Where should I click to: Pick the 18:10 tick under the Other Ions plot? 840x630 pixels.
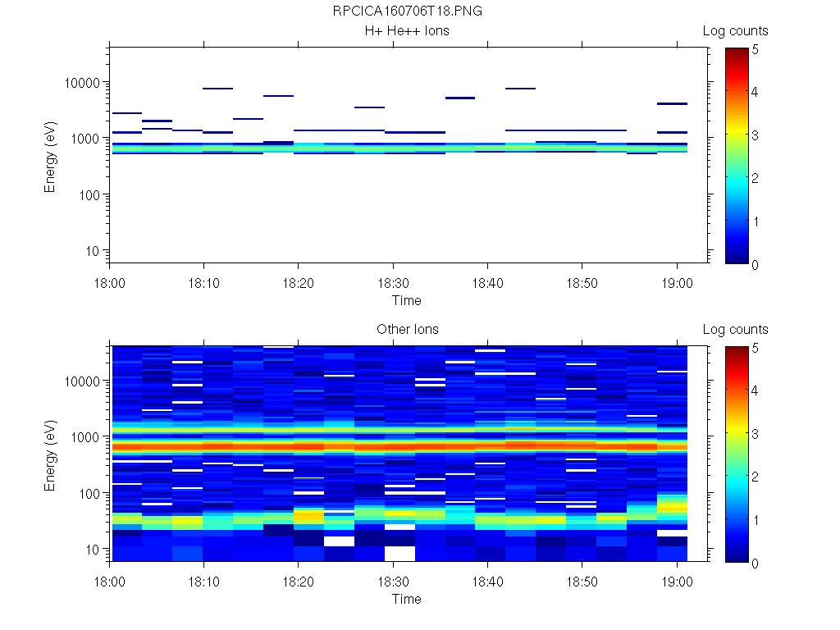click(204, 582)
